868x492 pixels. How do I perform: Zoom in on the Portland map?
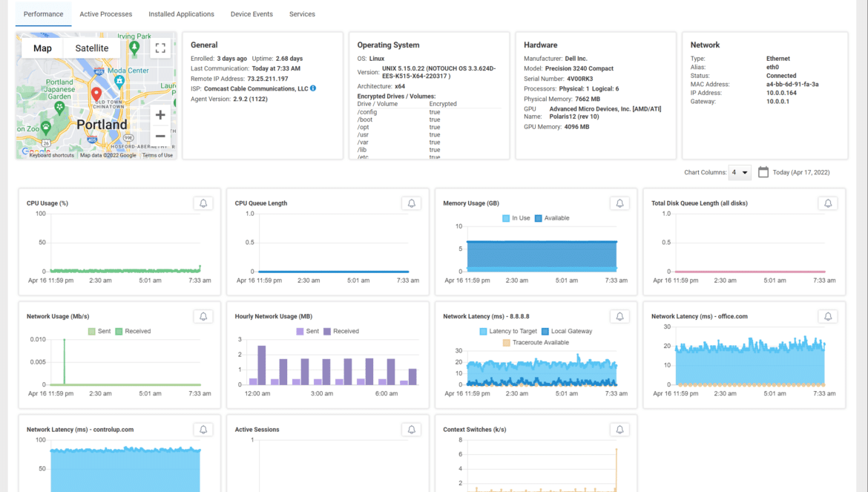pyautogui.click(x=160, y=115)
